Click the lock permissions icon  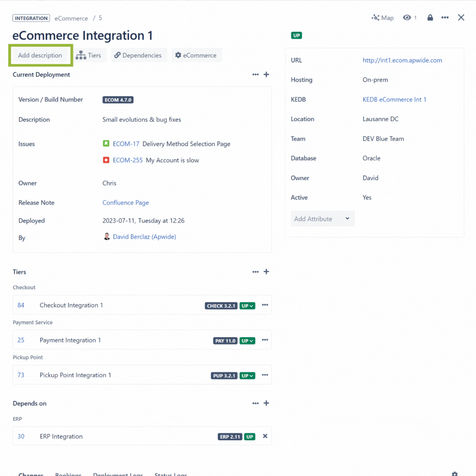click(x=430, y=18)
